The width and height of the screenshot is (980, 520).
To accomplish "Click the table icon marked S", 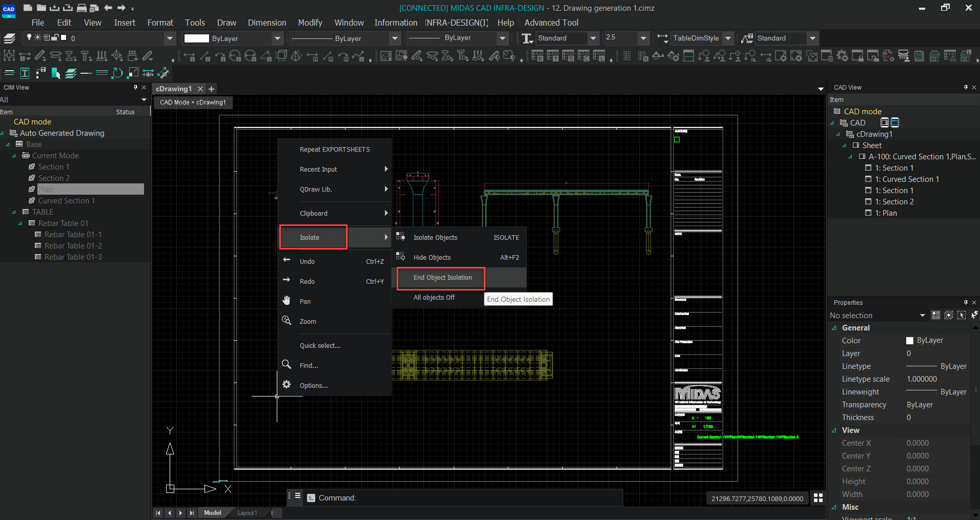I will coord(568,56).
